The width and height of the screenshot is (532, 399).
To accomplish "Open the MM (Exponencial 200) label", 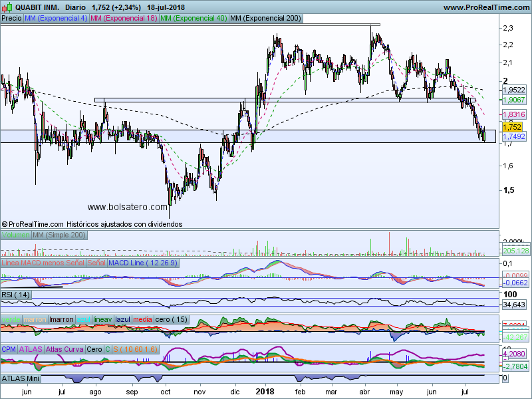I will pyautogui.click(x=264, y=19).
